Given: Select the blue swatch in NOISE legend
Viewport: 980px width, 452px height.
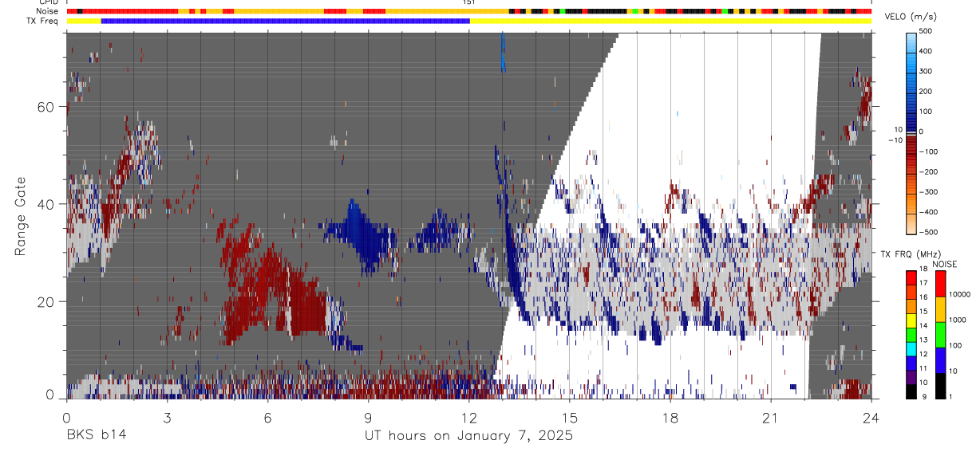Looking at the screenshot, I should [x=940, y=360].
